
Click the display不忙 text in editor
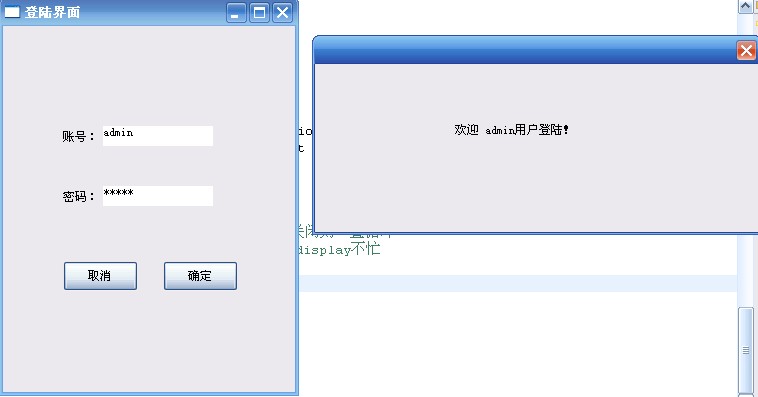pyautogui.click(x=339, y=249)
